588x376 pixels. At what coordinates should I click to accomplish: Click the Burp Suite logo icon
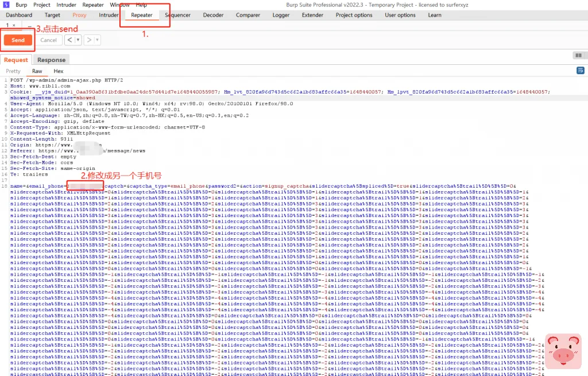(6, 5)
